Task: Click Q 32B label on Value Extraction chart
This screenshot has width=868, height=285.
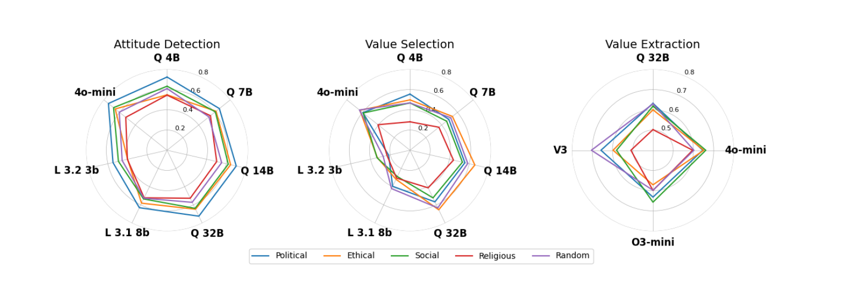Action: click(x=653, y=58)
